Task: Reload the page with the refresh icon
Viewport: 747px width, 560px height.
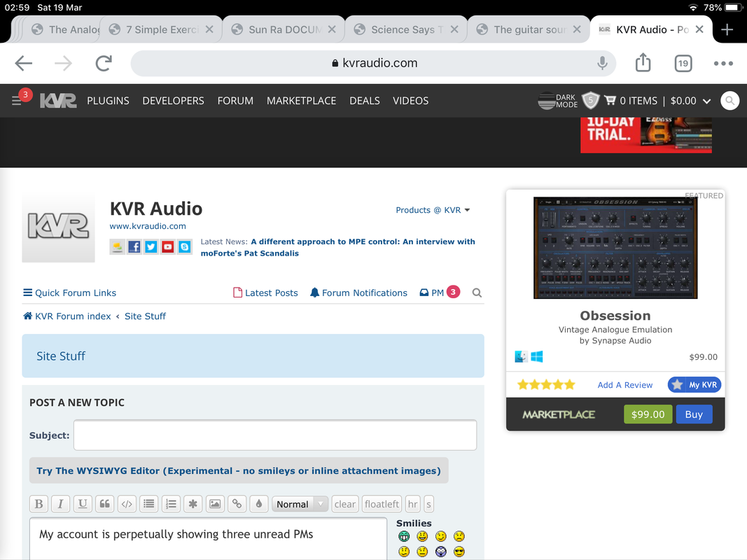Action: pos(104,63)
